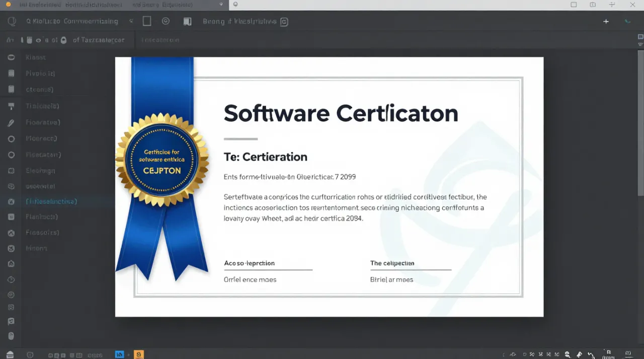Click the concentric-circle target icon in the toolbar
The height and width of the screenshot is (359, 644).
tap(166, 22)
